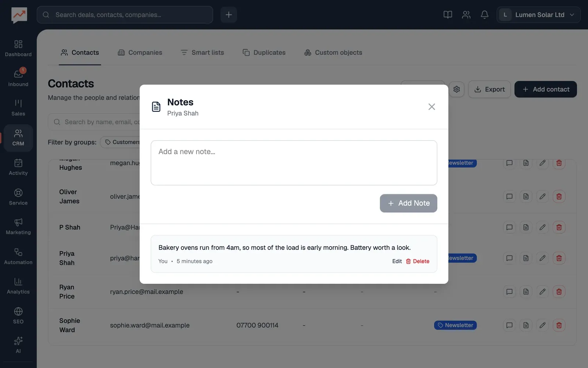Click the sophie.ward@mail.example email

[150, 325]
